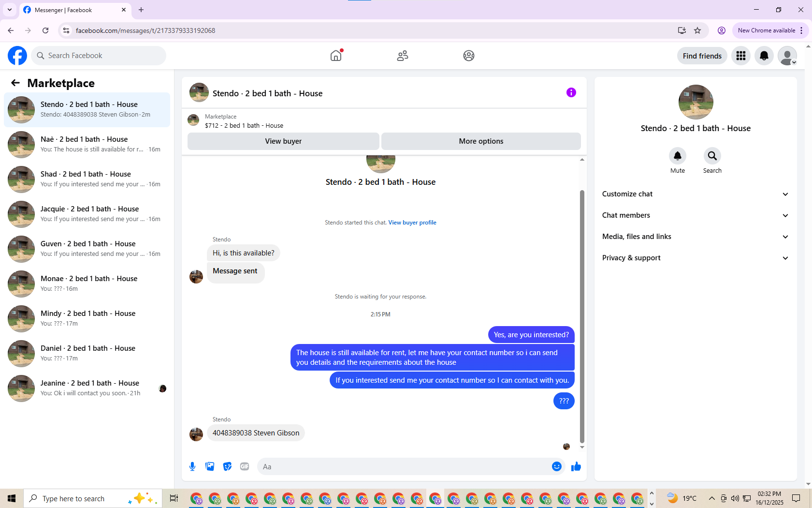Expand the Chat members section
The image size is (812, 508).
pyautogui.click(x=696, y=215)
